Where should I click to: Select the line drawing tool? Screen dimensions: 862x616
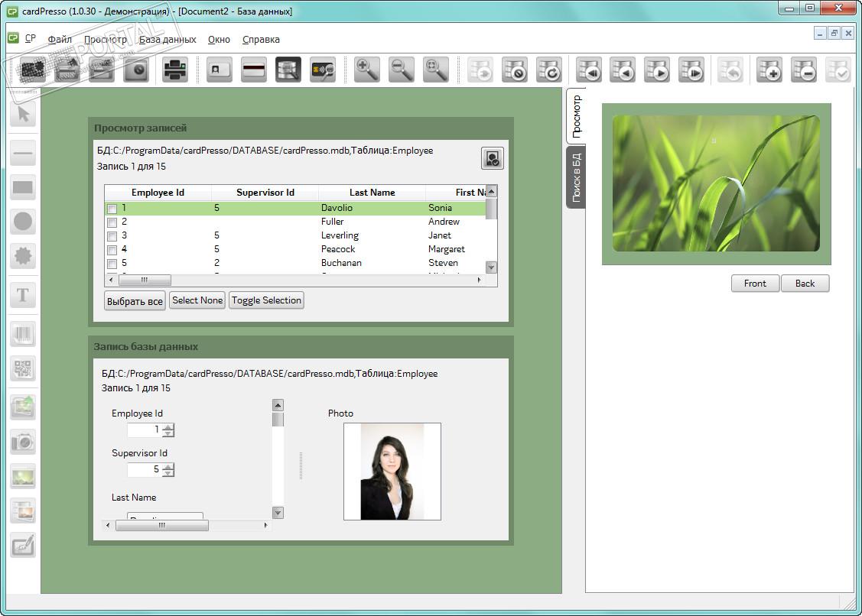[23, 154]
